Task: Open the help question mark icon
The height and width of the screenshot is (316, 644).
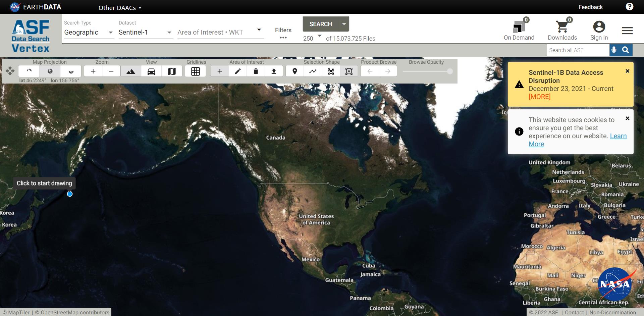Action: coord(630,7)
